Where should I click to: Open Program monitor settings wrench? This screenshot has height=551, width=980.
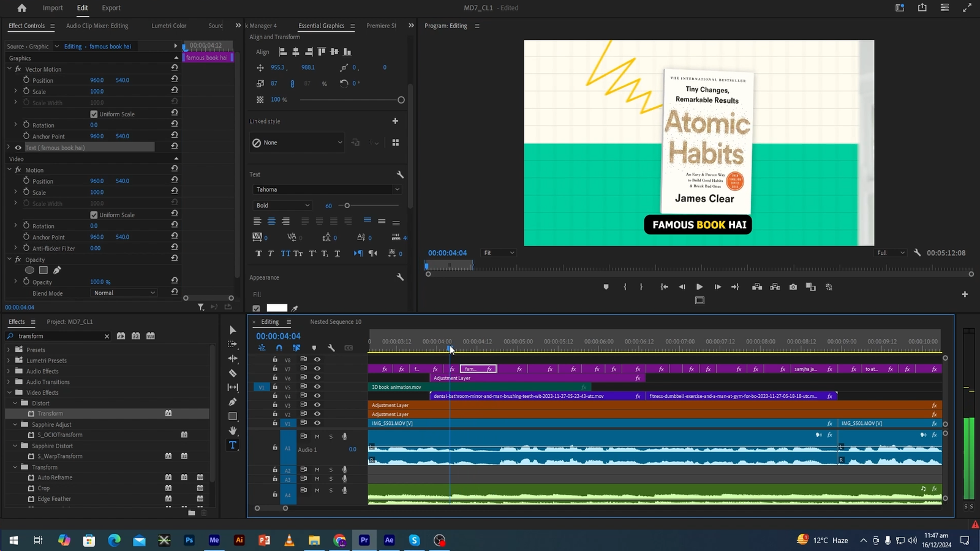tap(917, 252)
